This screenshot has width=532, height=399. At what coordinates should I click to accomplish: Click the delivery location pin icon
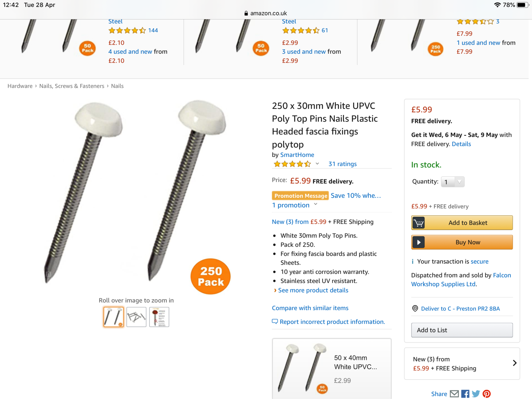tap(415, 309)
